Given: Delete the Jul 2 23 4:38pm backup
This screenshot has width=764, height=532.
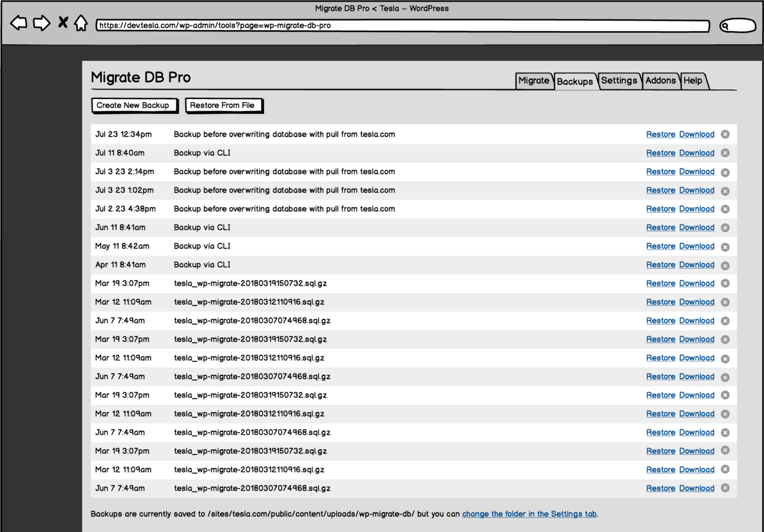Looking at the screenshot, I should (725, 209).
